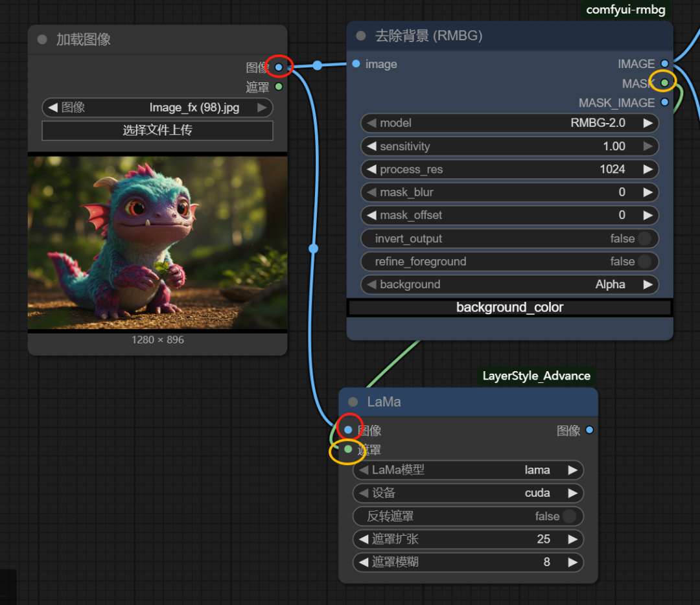Viewport: 700px width, 605px height.
Task: Click the comfyui-rmbg badge label
Action: pos(625,10)
